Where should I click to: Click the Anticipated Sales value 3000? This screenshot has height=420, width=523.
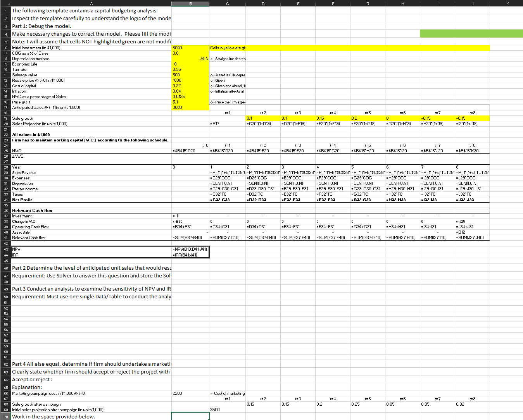[x=190, y=107]
